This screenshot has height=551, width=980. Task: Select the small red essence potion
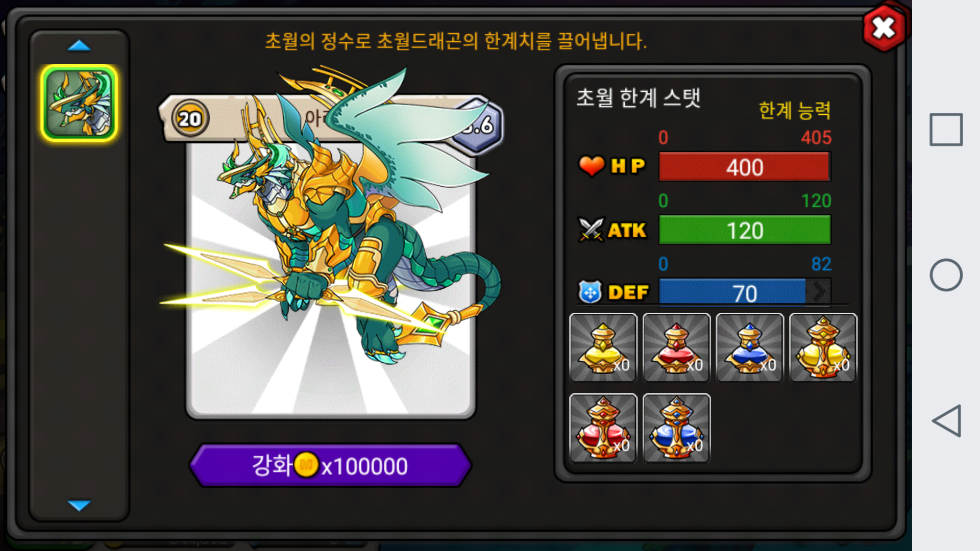pyautogui.click(x=676, y=347)
